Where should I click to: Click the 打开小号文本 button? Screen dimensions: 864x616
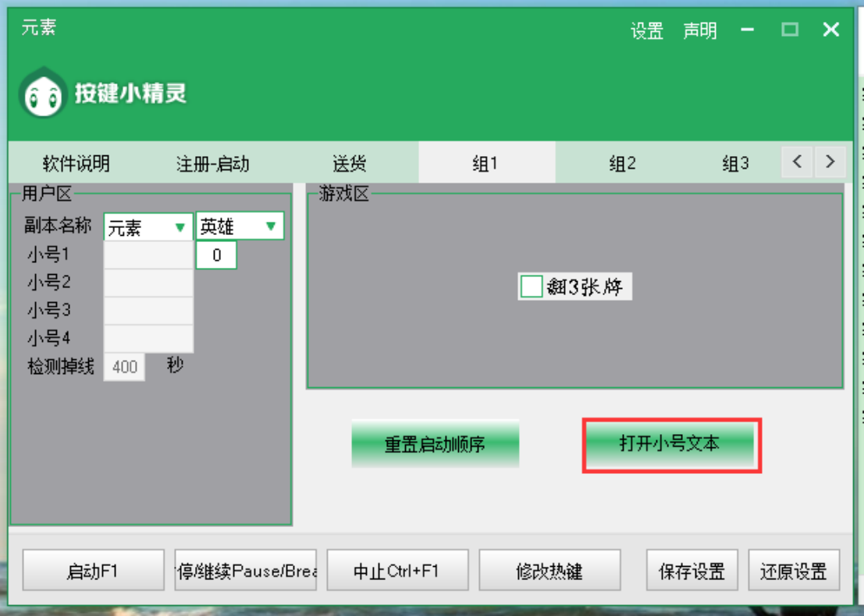670,445
